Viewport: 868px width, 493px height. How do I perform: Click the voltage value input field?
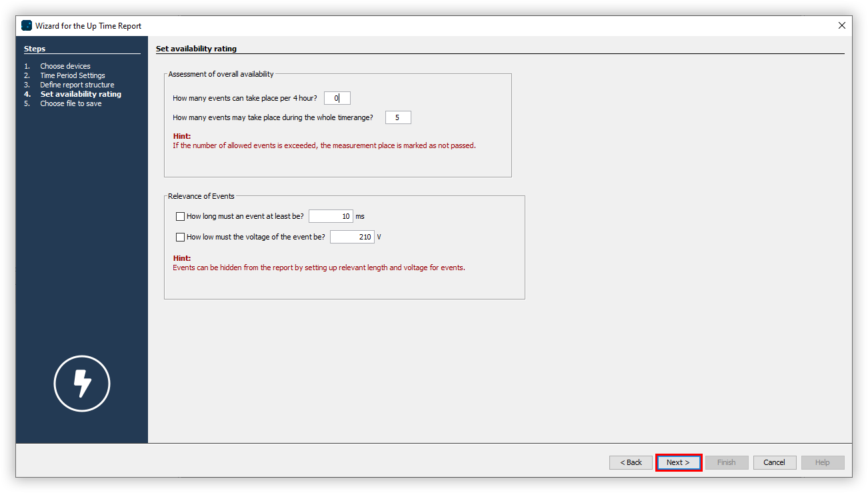[352, 236]
